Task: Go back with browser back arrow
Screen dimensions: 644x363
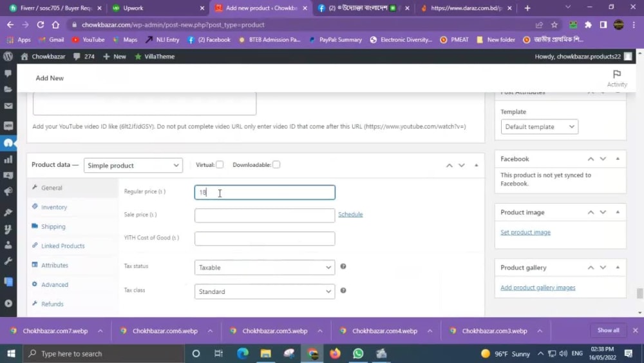Action: (x=10, y=25)
